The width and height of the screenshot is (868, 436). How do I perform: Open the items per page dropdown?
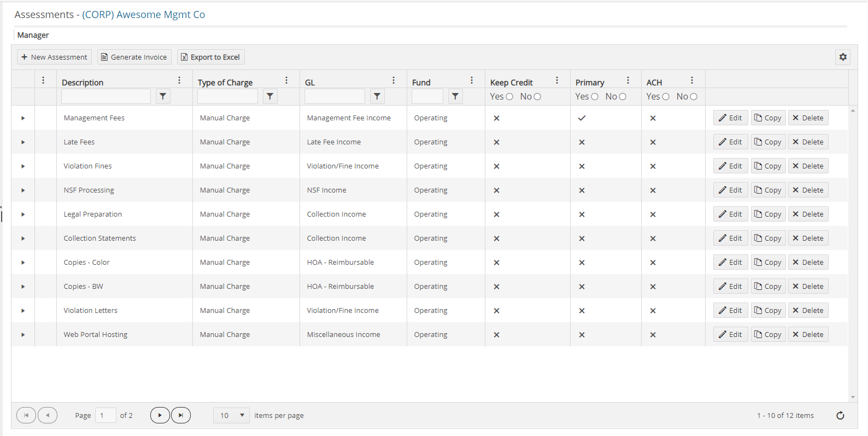point(231,415)
